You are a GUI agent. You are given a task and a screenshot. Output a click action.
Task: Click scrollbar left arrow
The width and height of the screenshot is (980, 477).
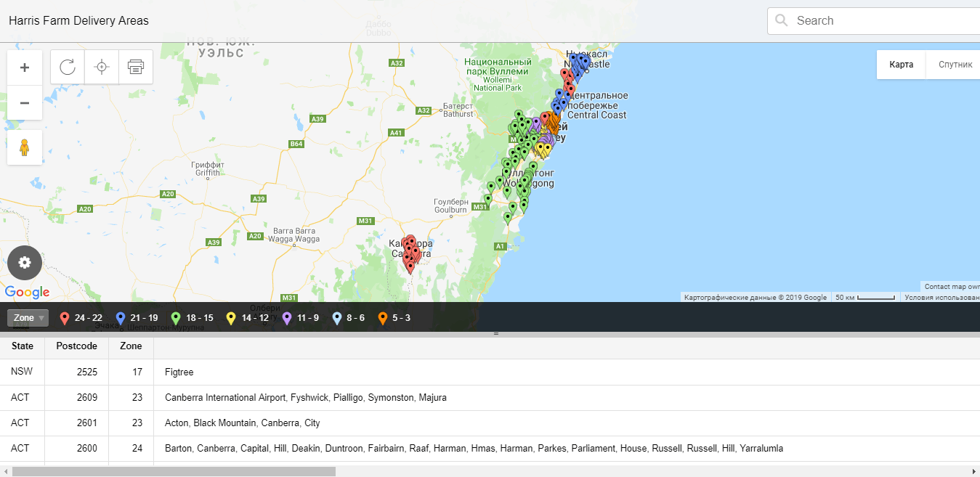[x=6, y=471]
